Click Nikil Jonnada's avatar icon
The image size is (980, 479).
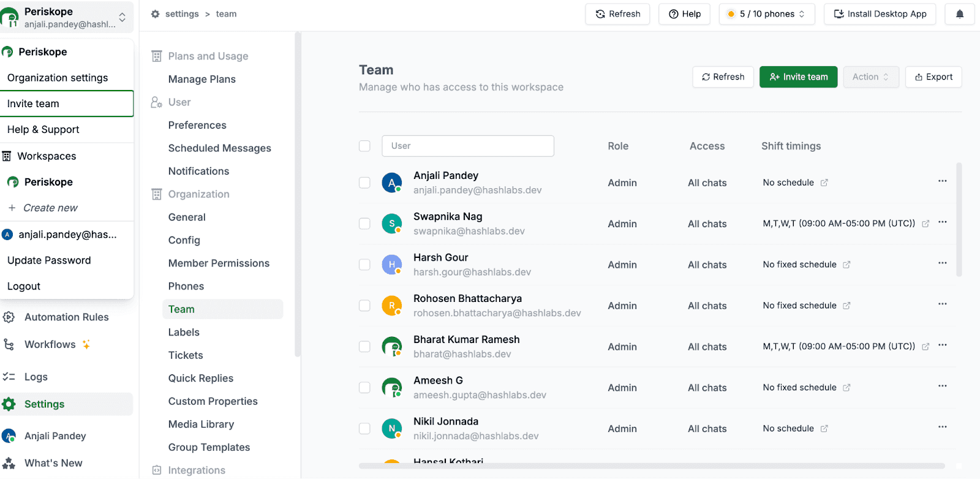coord(391,429)
